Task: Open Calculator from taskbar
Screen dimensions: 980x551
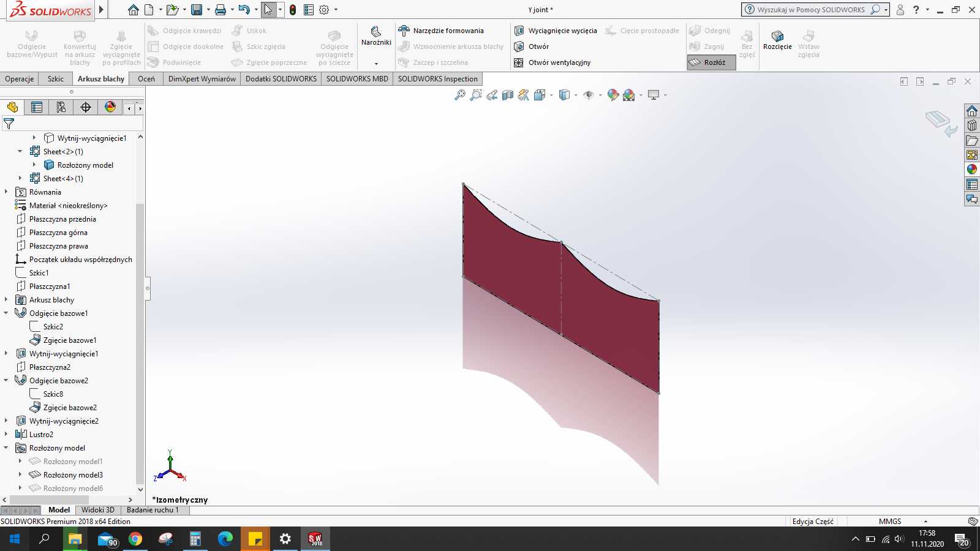Action: pyautogui.click(x=195, y=539)
